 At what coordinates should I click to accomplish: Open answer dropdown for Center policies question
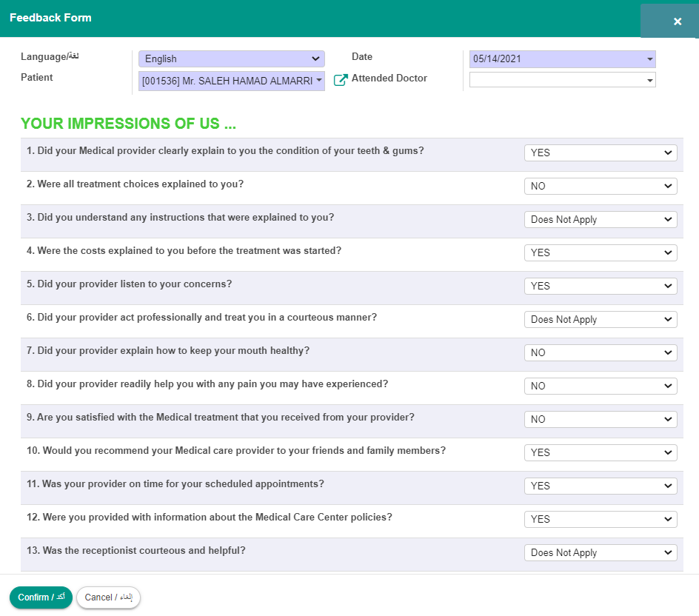[x=601, y=519]
